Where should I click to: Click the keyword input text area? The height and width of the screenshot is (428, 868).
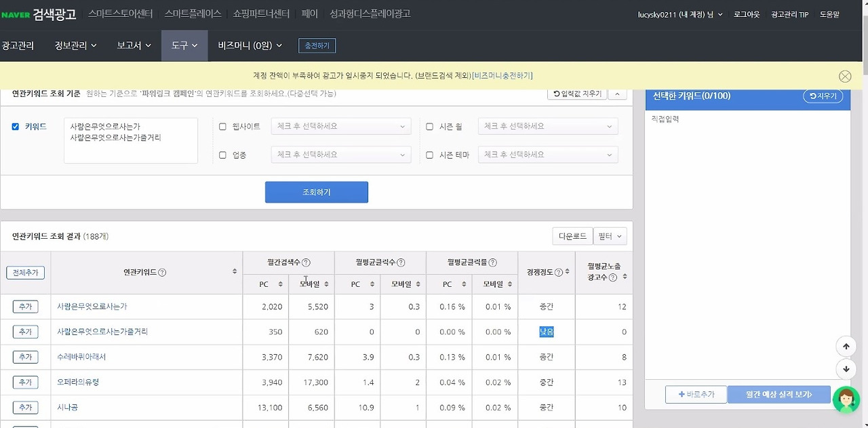pyautogui.click(x=130, y=140)
